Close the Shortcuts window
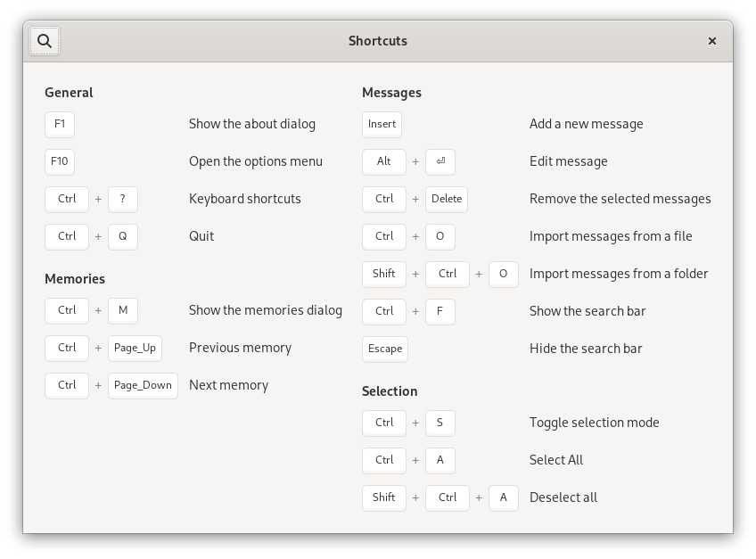Image resolution: width=756 pixels, height=559 pixels. (711, 41)
